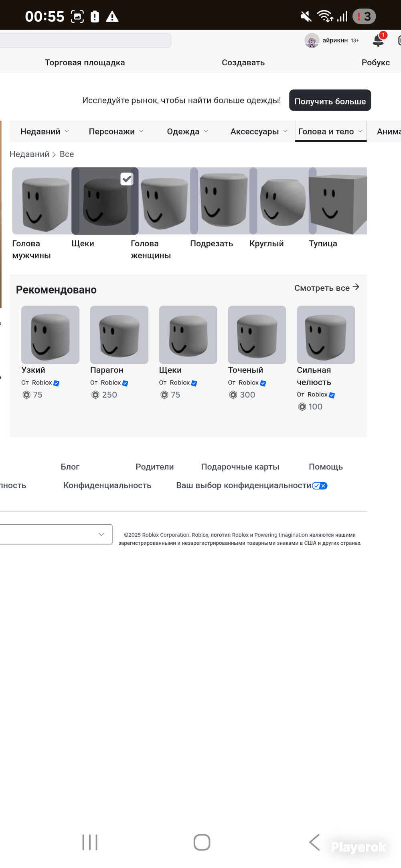Open Ваш выбор конфиденциальности link
Viewport: 401px width, 868px height.
pyautogui.click(x=244, y=485)
